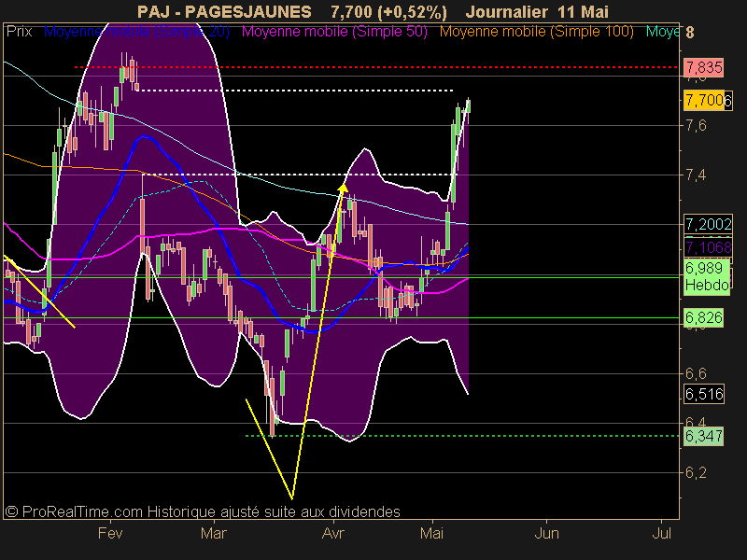Select the 7,4 price axis value
The height and width of the screenshot is (560, 747).
point(696,175)
